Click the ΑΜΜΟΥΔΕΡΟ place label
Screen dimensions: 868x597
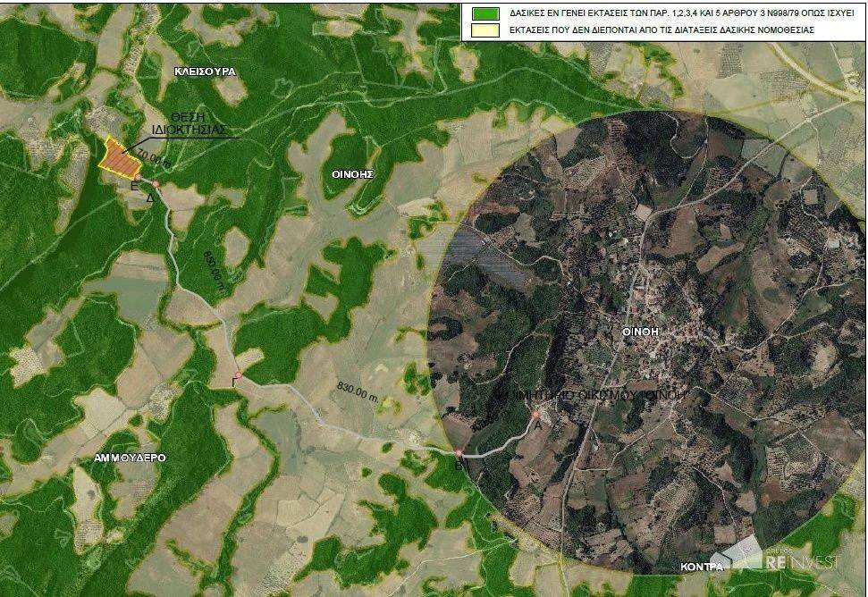coord(131,457)
